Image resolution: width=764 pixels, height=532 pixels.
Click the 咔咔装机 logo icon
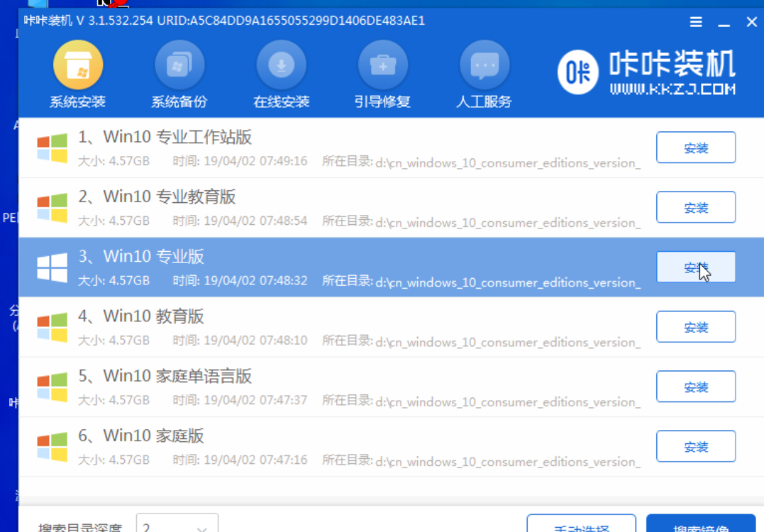point(578,72)
